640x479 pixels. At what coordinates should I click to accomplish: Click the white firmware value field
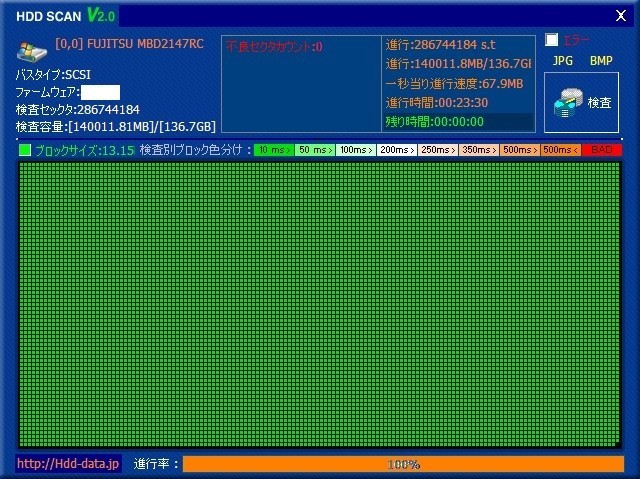[100, 92]
